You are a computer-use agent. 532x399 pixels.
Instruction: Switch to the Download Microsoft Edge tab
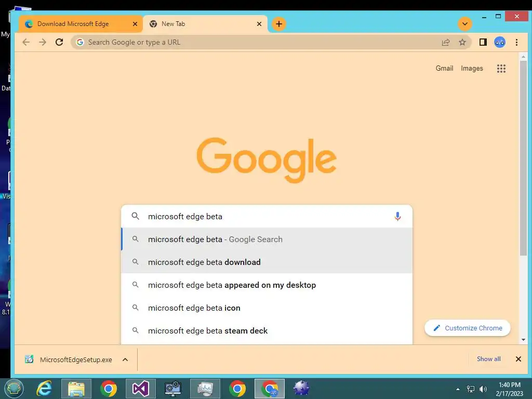click(81, 24)
